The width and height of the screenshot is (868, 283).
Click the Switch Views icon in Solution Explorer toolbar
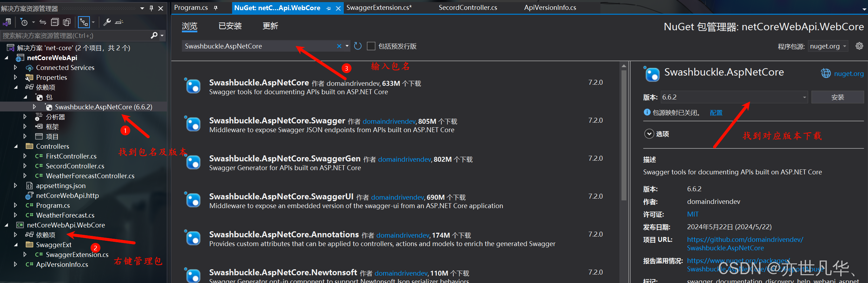7,22
